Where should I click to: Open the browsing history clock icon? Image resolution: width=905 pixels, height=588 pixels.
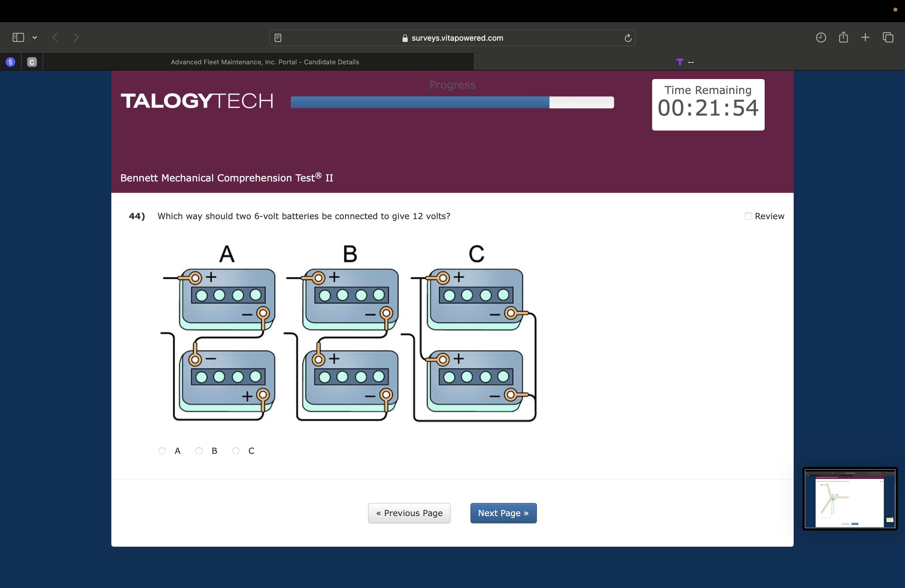tap(821, 37)
